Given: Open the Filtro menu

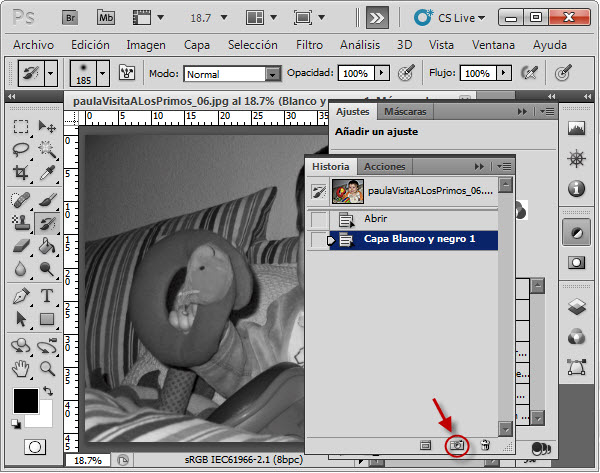Looking at the screenshot, I should pyautogui.click(x=309, y=45).
